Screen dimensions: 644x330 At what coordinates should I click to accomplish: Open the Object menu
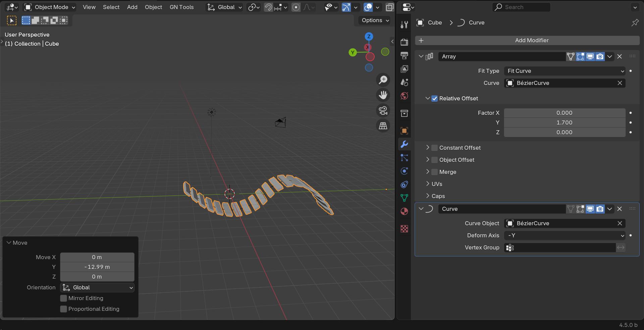pyautogui.click(x=153, y=7)
